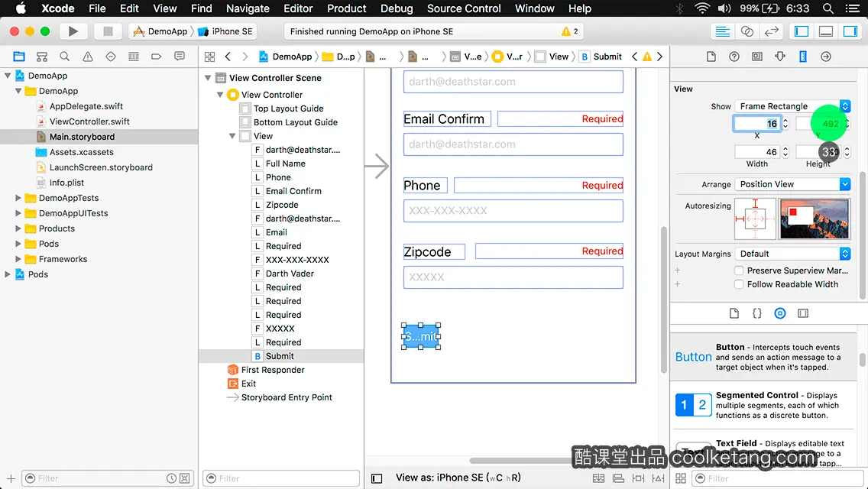Open the Debug navigator
Image resolution: width=868 pixels, height=489 pixels.
tap(134, 57)
